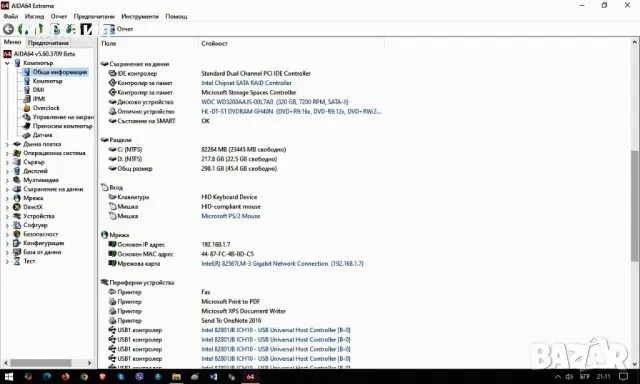The image size is (640, 384).
Task: Click the Конфигурация icon
Action: tap(17, 243)
